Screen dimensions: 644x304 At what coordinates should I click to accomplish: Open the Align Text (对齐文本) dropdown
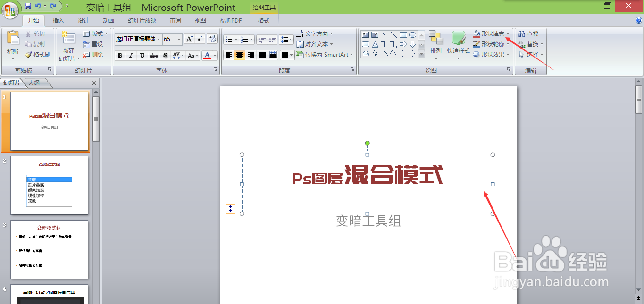(315, 44)
